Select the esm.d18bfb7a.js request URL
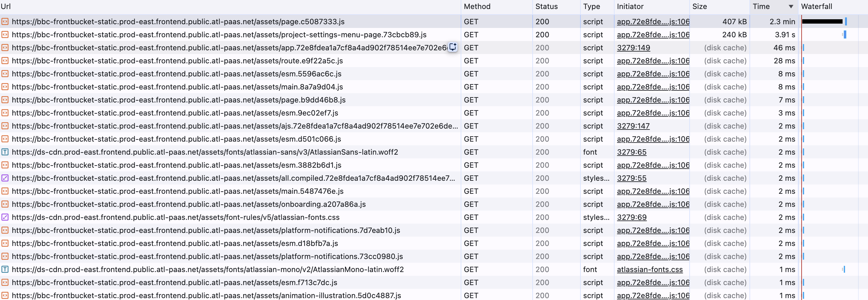The width and height of the screenshot is (868, 300). coord(175,243)
